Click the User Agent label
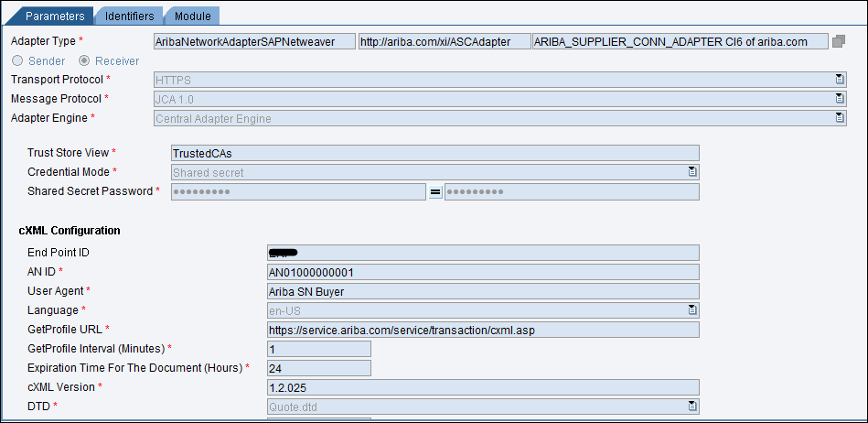This screenshot has width=868, height=423. (56, 290)
